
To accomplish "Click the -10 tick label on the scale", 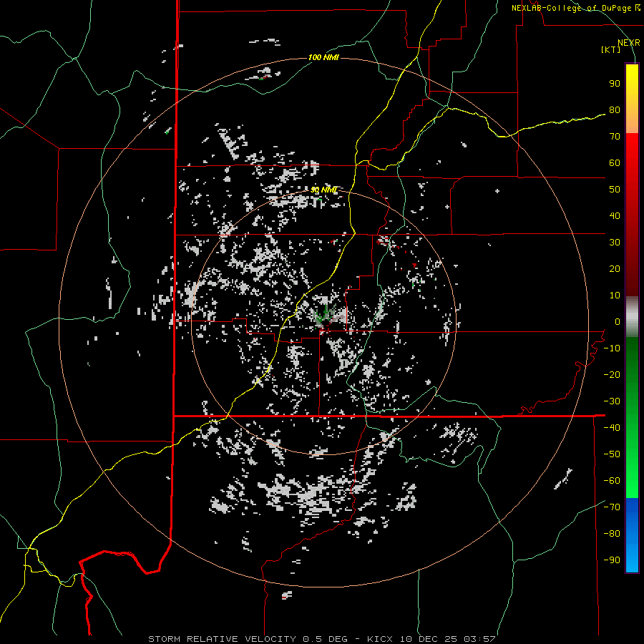I will coord(612,348).
